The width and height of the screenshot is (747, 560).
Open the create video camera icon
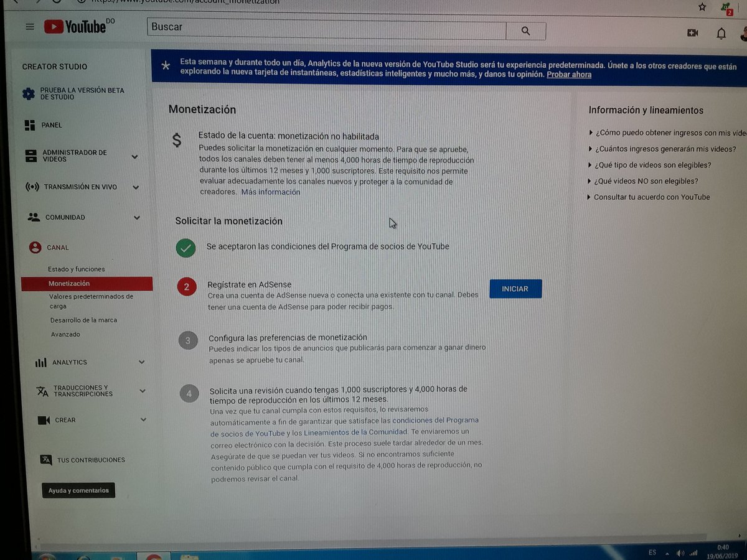pyautogui.click(x=692, y=32)
